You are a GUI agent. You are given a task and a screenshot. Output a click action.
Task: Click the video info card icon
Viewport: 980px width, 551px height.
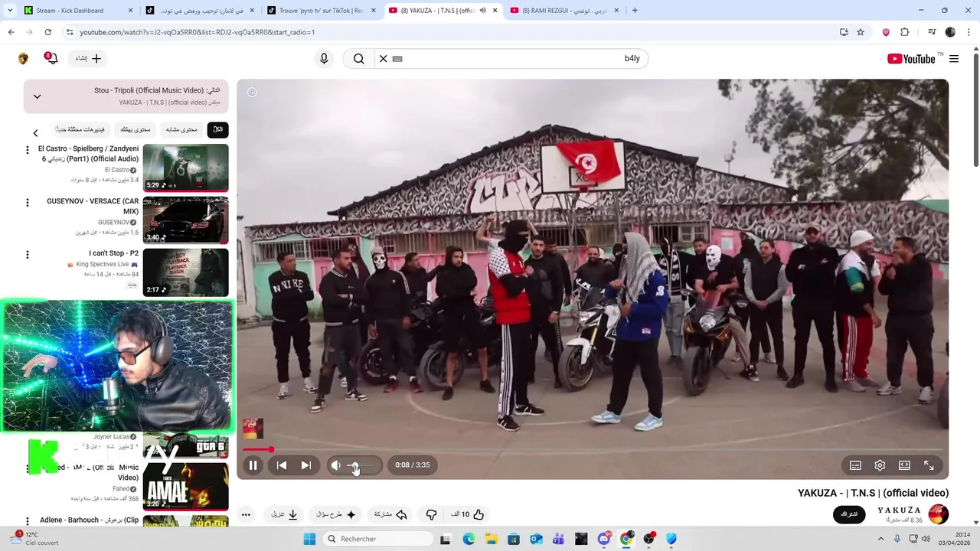pyautogui.click(x=252, y=93)
